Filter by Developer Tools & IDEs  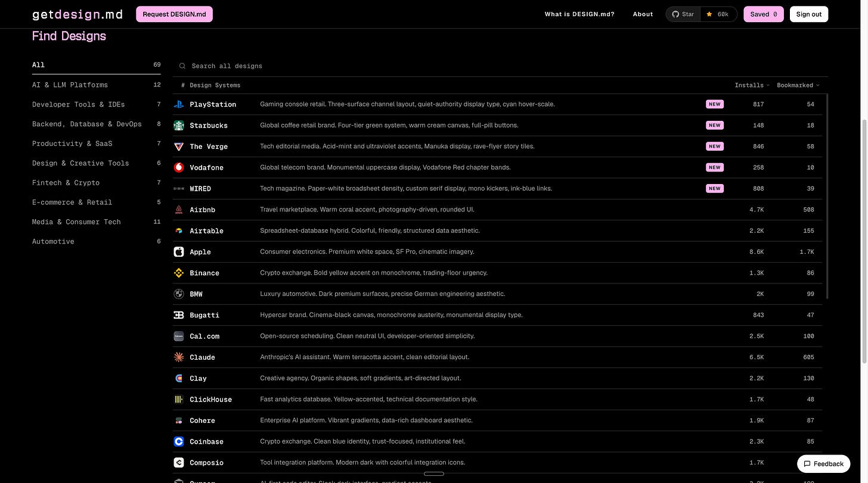coord(97,104)
